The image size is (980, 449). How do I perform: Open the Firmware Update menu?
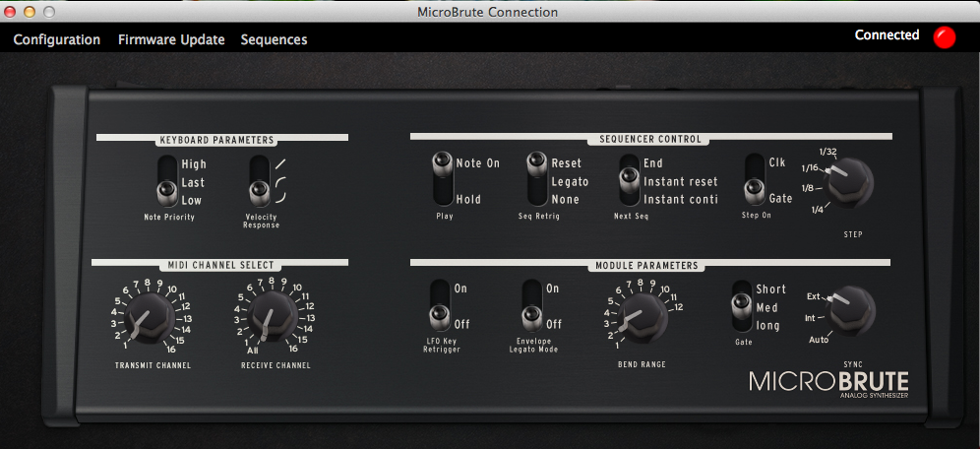point(171,39)
